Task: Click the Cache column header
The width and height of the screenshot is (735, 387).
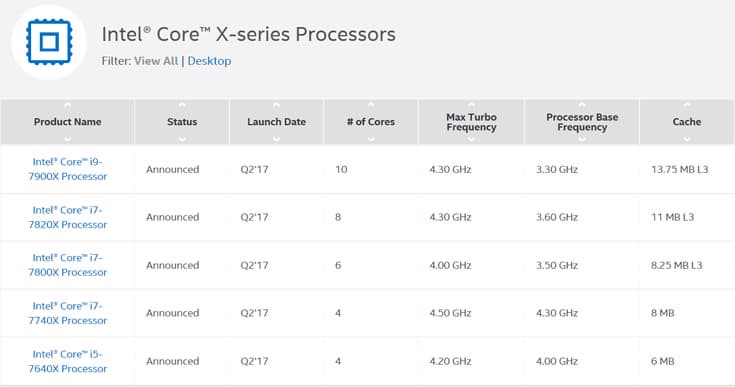Action: pyautogui.click(x=687, y=122)
